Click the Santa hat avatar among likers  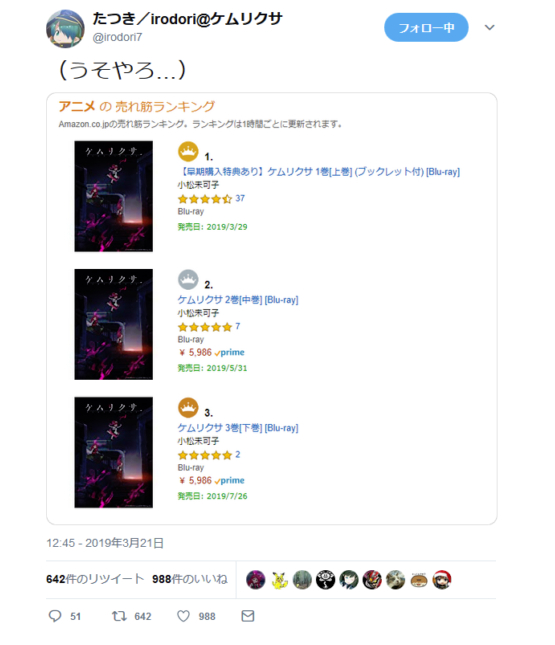[442, 580]
